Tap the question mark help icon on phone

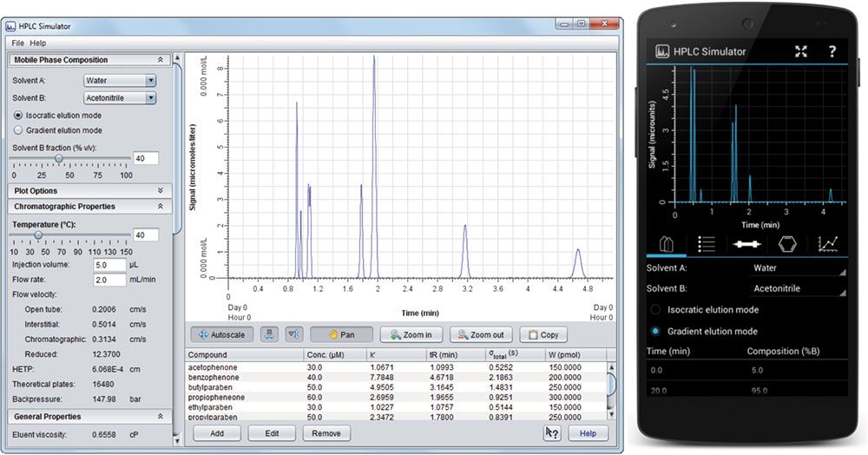point(832,51)
